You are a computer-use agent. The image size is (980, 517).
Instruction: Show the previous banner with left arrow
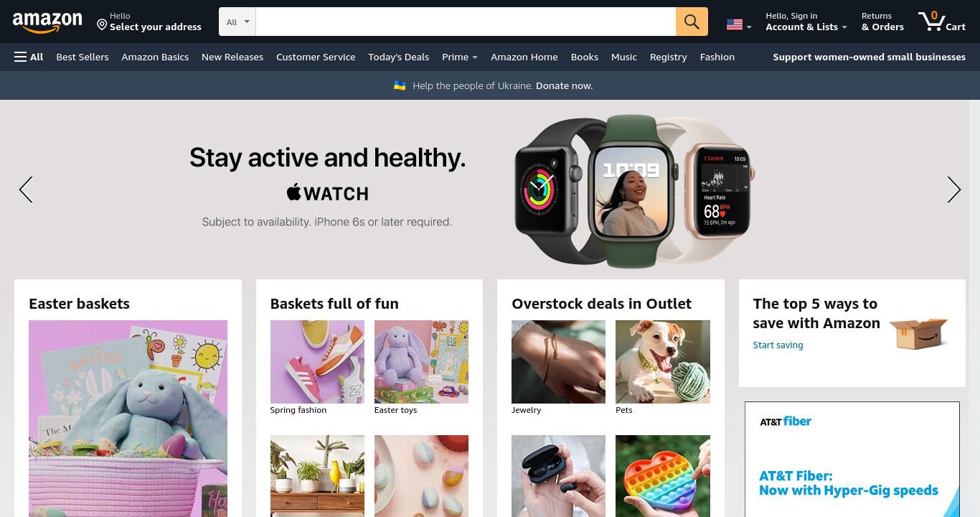[x=26, y=190]
